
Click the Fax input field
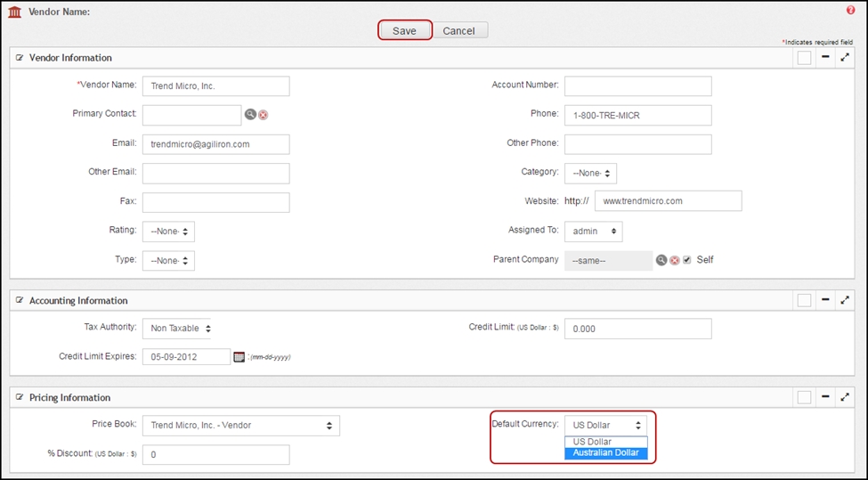(x=216, y=202)
